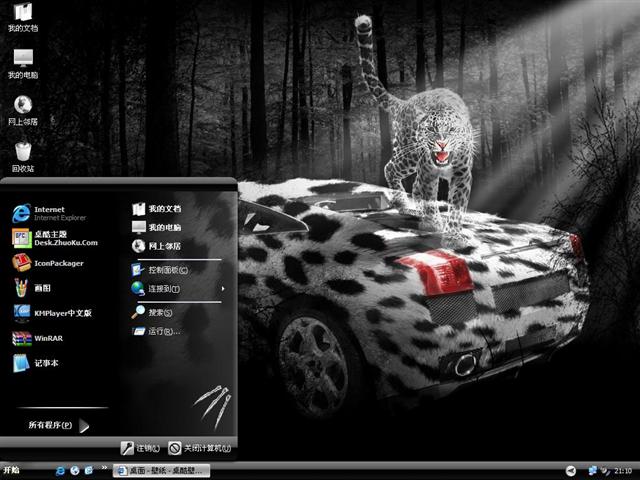Screen dimensions: 640x480
Task: Launch KMPlayer中文版
Action: [52, 313]
